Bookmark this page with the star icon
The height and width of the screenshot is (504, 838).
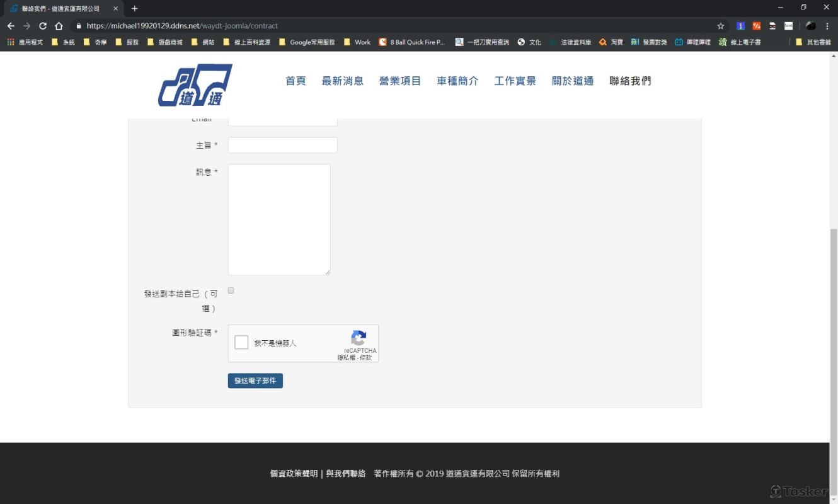pos(721,26)
